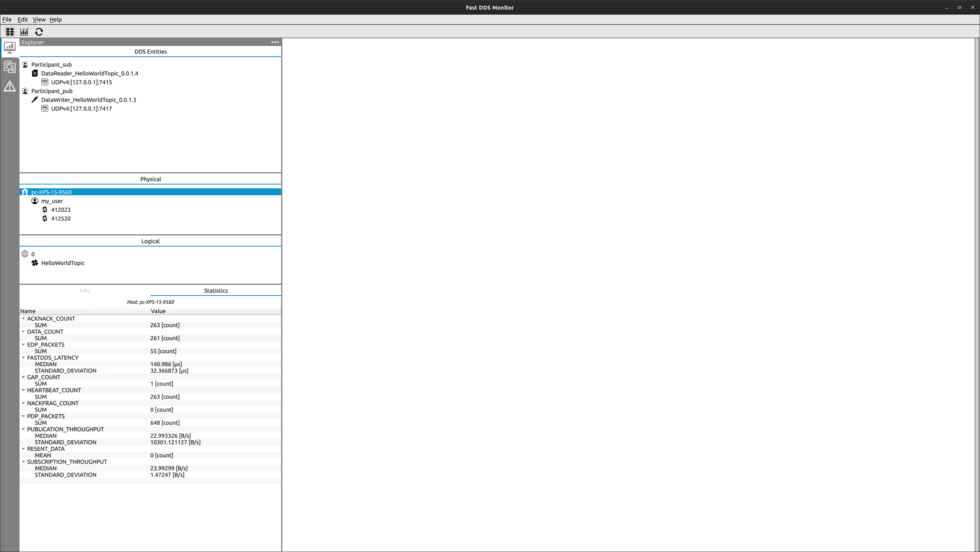
Task: Click the Physical section header
Action: tap(150, 179)
